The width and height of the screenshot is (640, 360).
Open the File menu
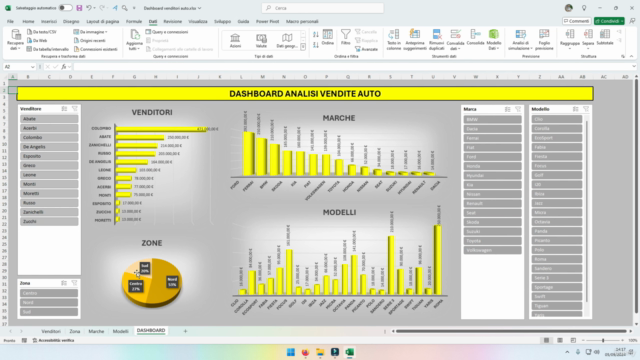(x=11, y=21)
